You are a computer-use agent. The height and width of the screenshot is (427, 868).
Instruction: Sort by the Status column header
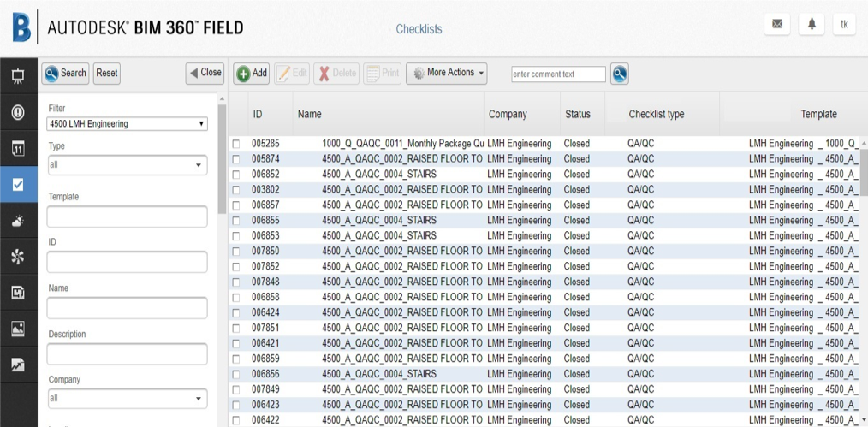coord(578,114)
